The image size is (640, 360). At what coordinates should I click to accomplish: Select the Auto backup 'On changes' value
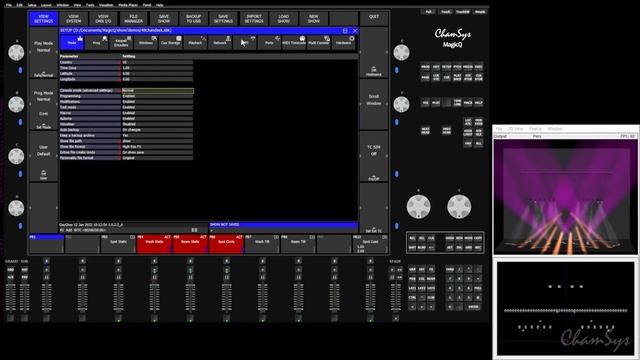158,130
